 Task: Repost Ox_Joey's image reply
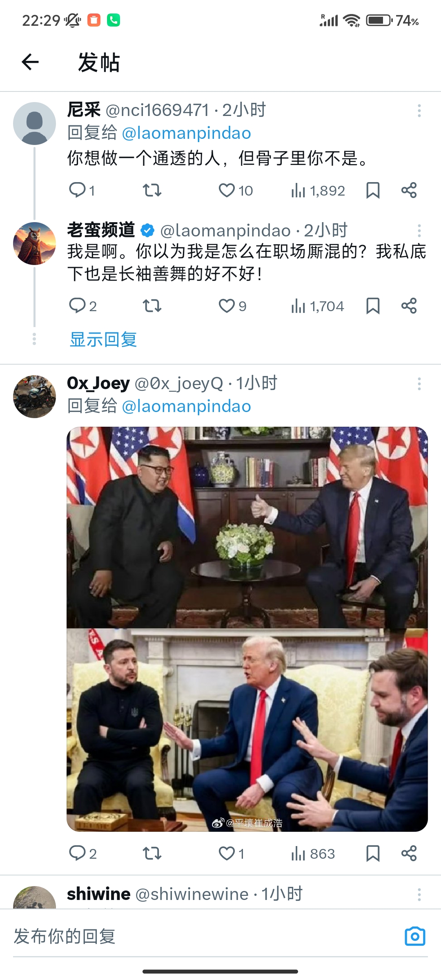pyautogui.click(x=152, y=853)
